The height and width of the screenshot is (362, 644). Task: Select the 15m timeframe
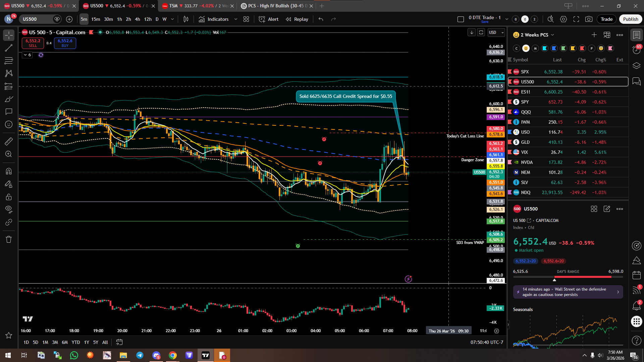click(x=96, y=19)
